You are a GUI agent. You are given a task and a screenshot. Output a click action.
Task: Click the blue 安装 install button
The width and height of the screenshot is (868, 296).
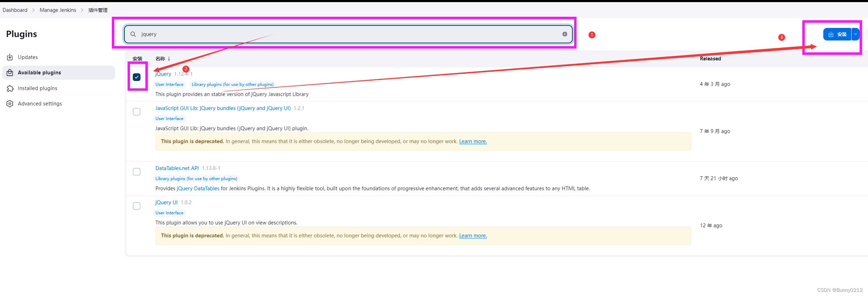click(x=837, y=34)
